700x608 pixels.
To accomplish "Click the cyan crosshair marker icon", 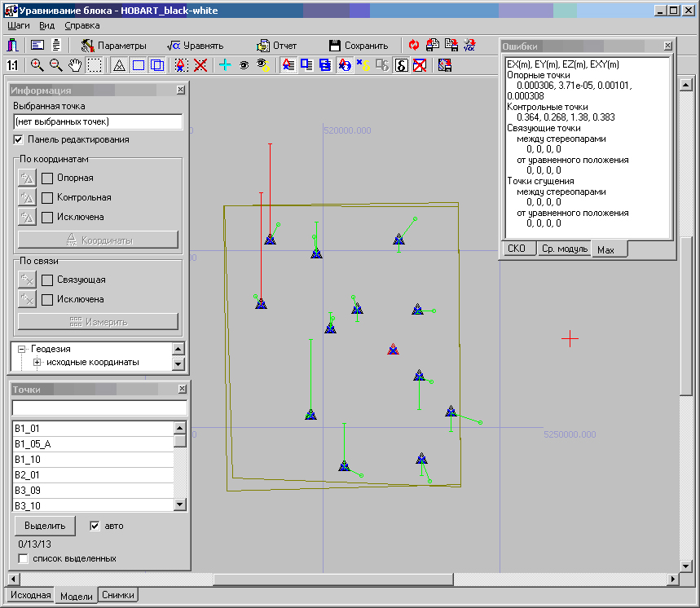I will [225, 66].
